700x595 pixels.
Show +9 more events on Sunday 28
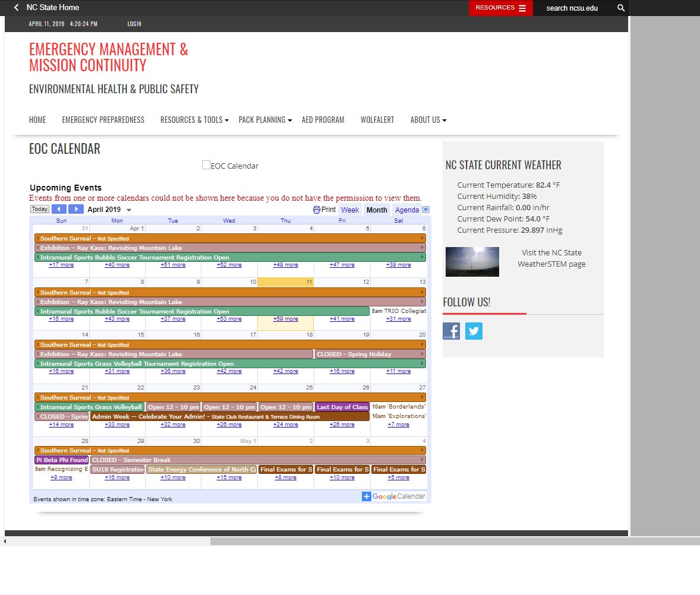(x=61, y=477)
